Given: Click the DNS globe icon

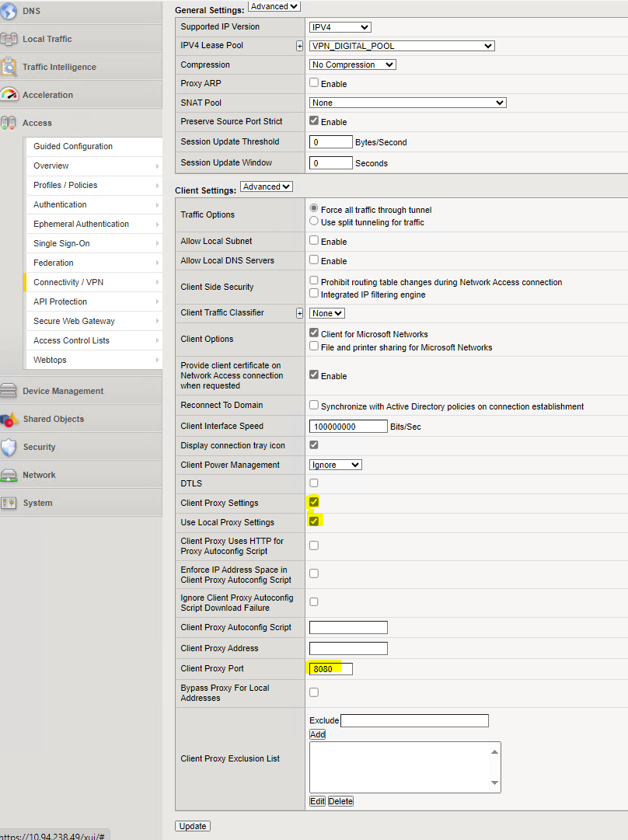Looking at the screenshot, I should coord(9,11).
